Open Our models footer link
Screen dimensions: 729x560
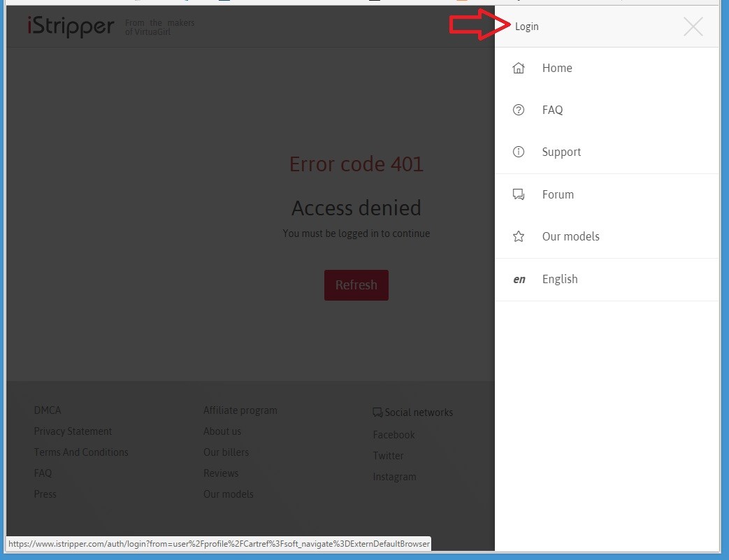pyautogui.click(x=229, y=494)
